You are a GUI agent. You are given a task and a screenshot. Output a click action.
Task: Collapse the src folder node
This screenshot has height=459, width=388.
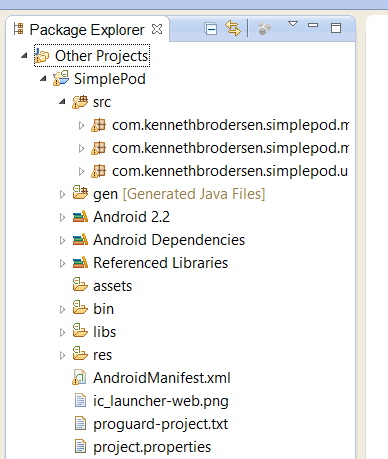(x=62, y=102)
